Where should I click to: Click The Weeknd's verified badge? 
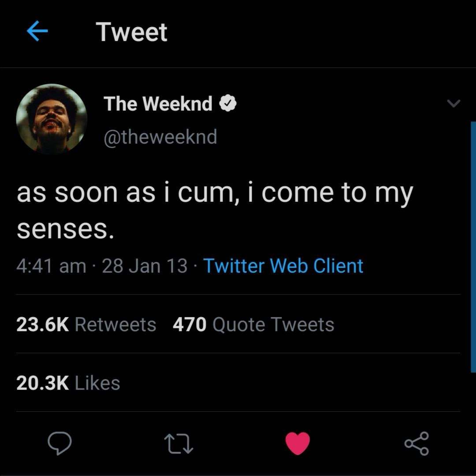click(229, 103)
